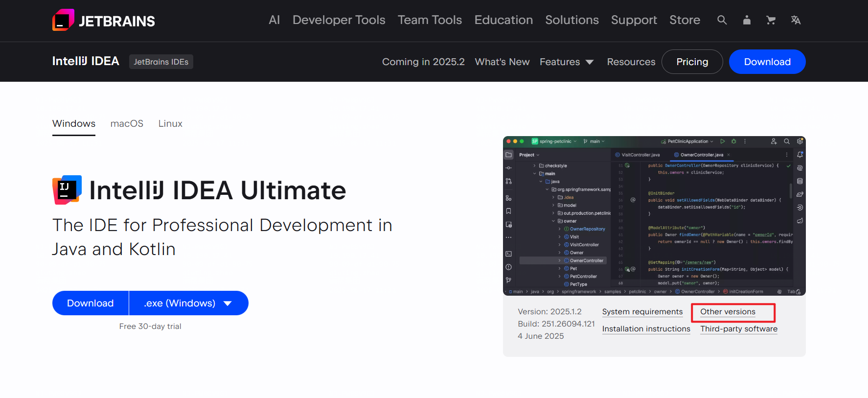Open the site search magnifier icon

point(722,20)
